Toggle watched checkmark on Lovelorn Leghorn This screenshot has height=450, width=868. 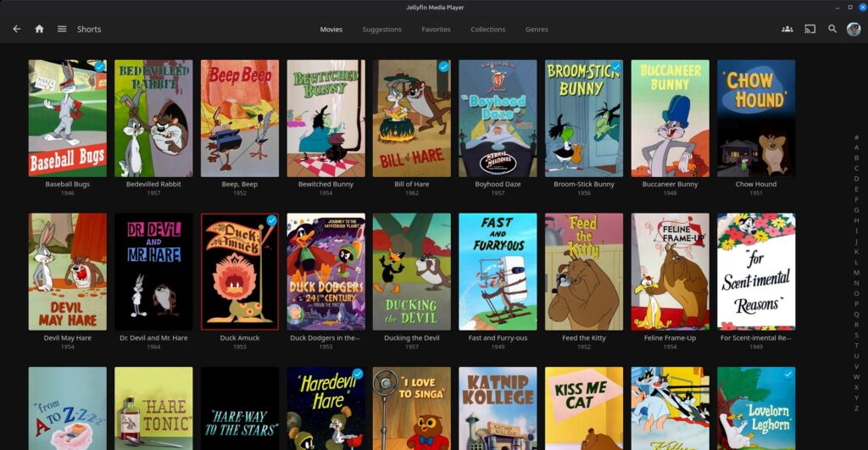pyautogui.click(x=787, y=374)
